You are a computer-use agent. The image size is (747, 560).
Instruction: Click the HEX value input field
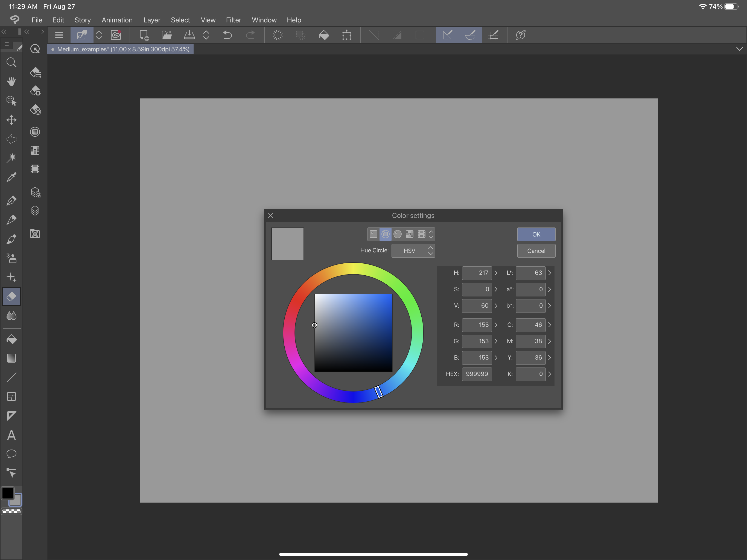pyautogui.click(x=477, y=374)
